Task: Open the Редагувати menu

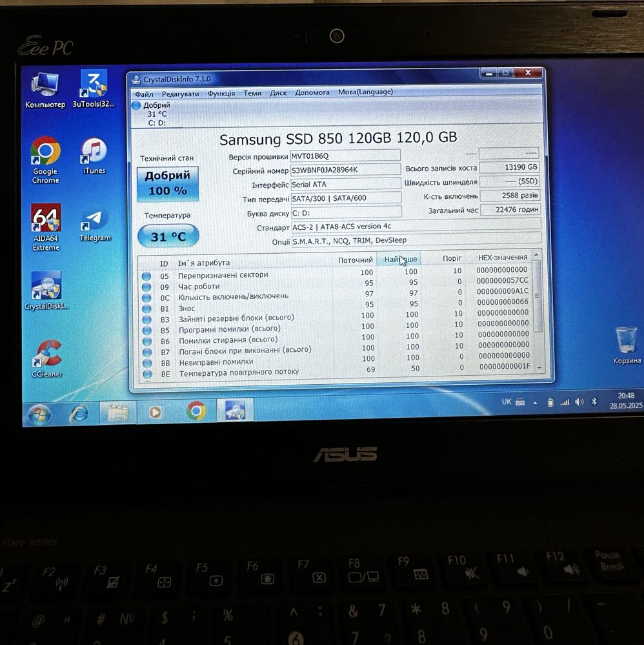Action: click(x=180, y=94)
